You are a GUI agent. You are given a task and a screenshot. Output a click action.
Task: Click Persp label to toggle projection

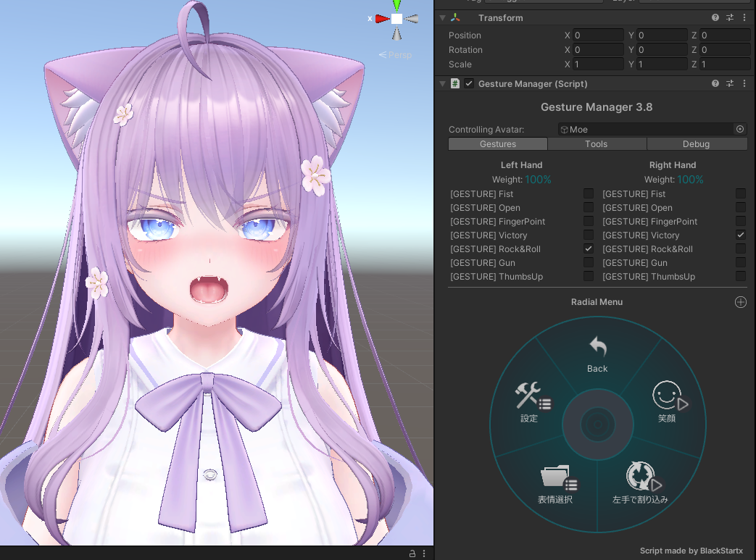398,55
